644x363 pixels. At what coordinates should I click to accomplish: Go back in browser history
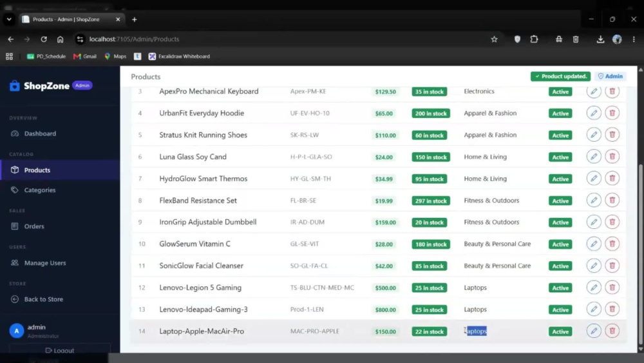(11, 39)
